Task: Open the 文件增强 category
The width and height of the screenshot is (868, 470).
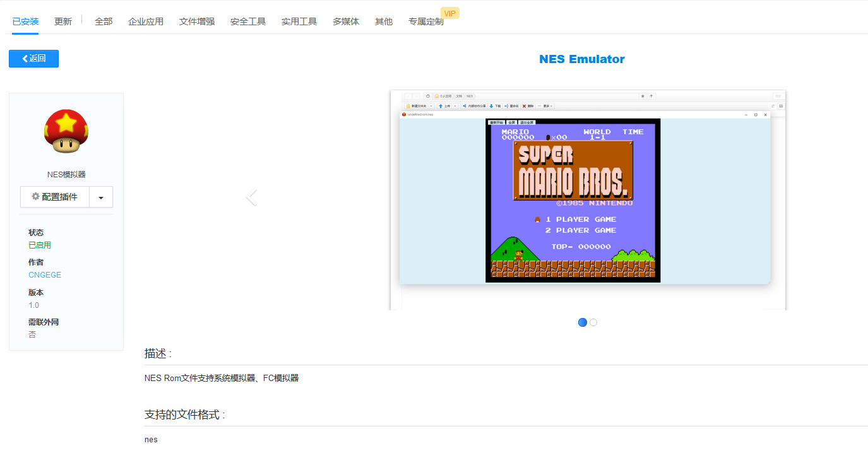Action: [x=197, y=21]
